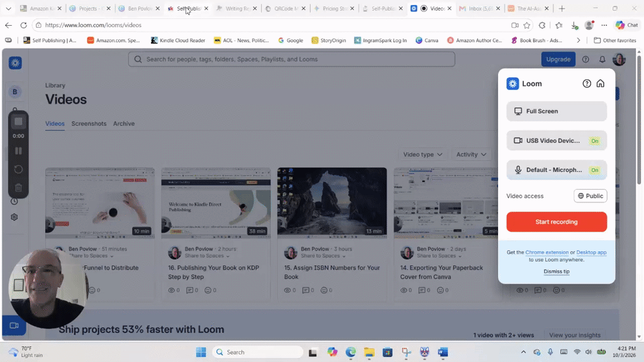Viewport: 644px width, 362px height.
Task: Open notifications bell in Loom header
Action: point(602,60)
